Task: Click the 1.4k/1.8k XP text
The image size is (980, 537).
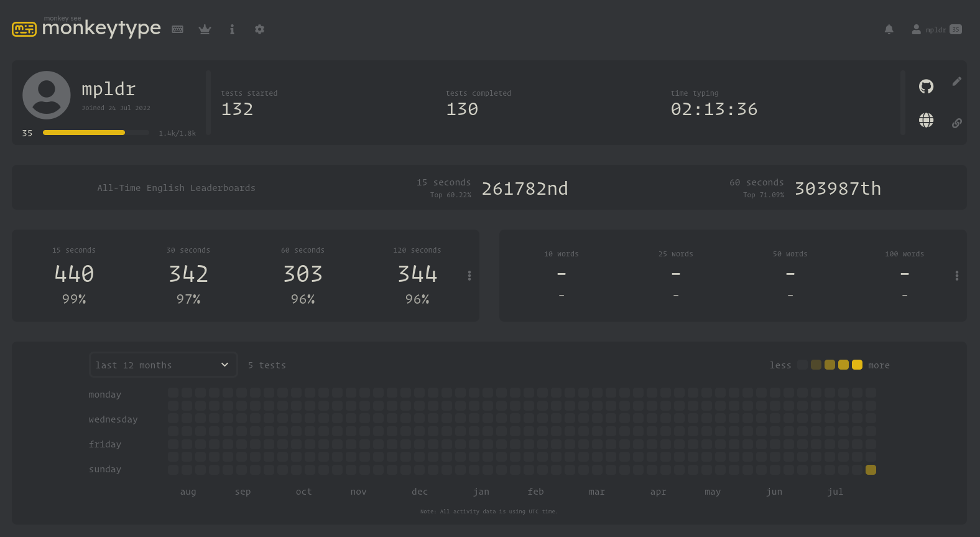Action: (x=177, y=133)
